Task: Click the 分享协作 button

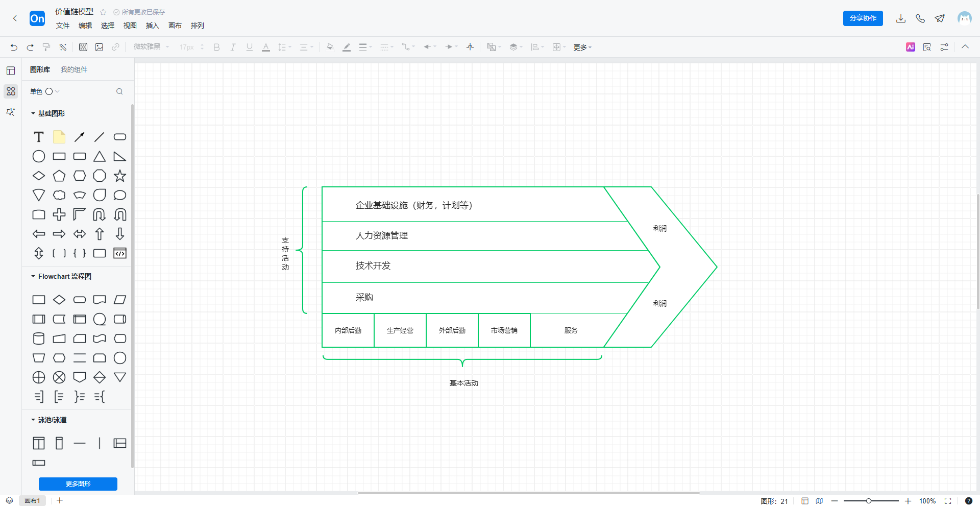Action: pos(863,18)
